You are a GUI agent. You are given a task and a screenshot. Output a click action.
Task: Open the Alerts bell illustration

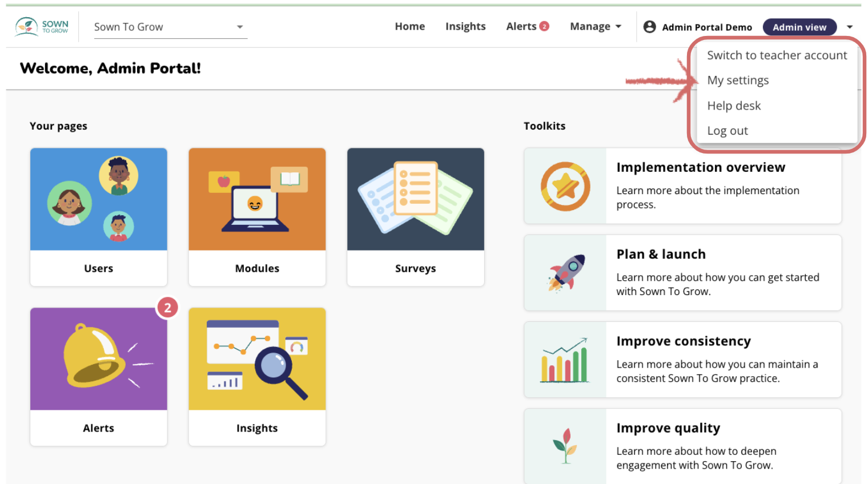coord(98,359)
